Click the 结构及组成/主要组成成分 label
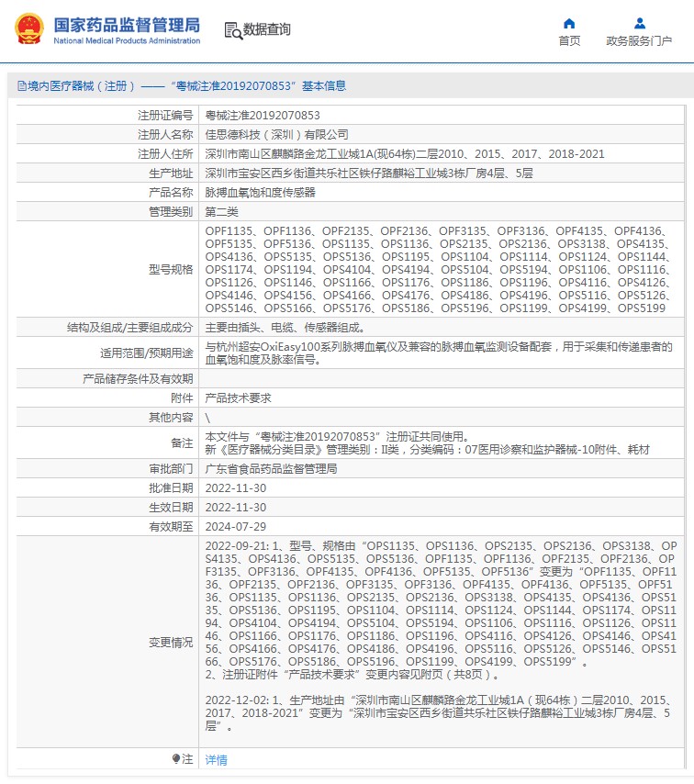The width and height of the screenshot is (694, 784). click(x=130, y=328)
